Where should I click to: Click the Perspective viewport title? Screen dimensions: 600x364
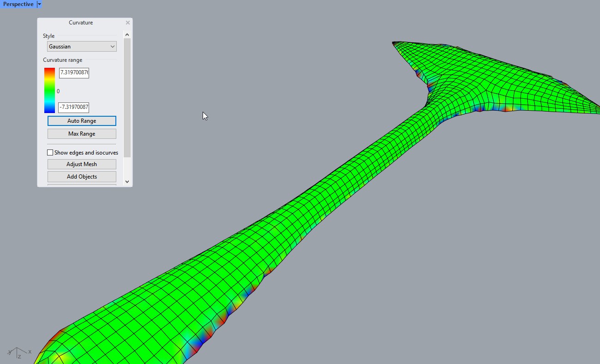18,4
